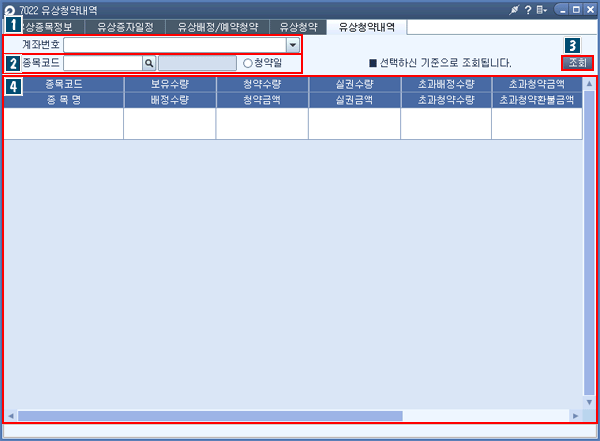Switch to the 유상배정/예약청약 tab

218,27
